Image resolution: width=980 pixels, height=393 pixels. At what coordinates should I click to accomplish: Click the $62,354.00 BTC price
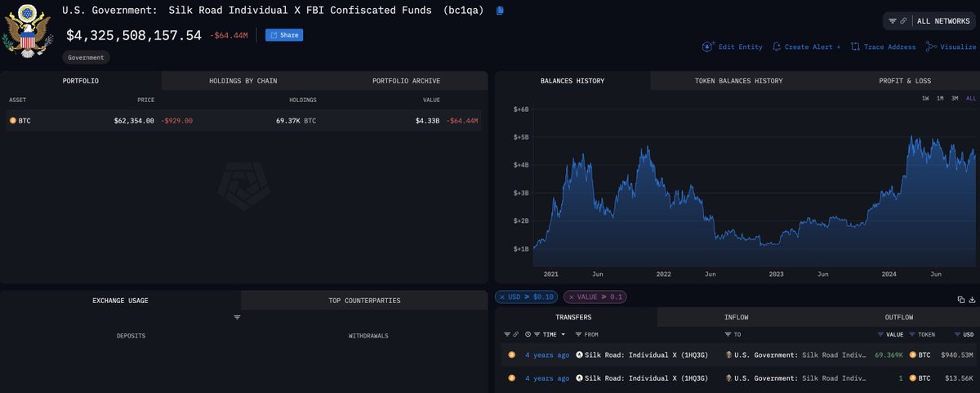(134, 120)
